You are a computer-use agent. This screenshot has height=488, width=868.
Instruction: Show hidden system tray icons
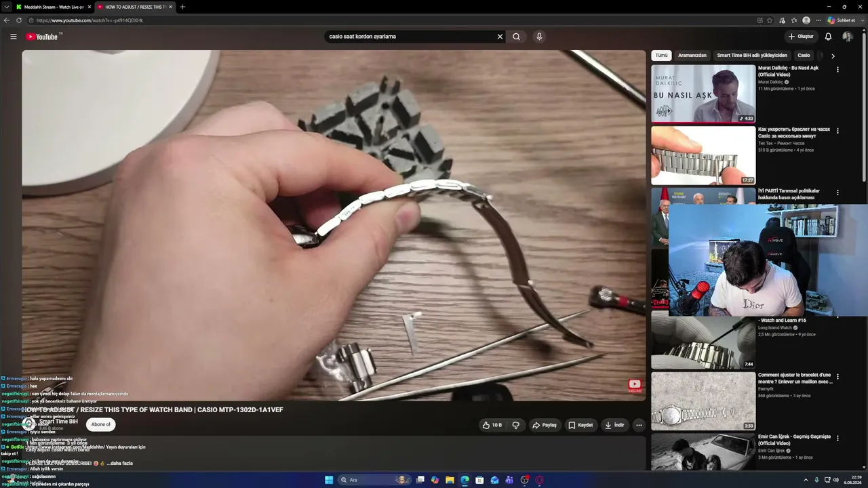(x=807, y=480)
